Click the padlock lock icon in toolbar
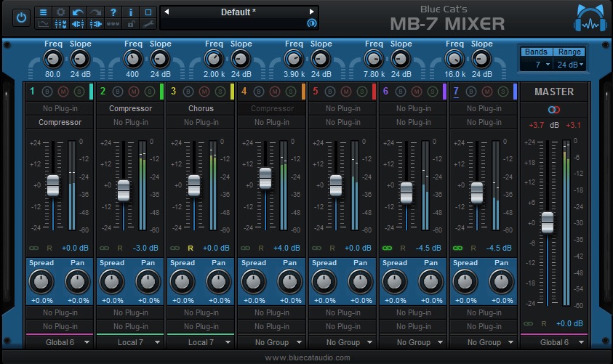613x364 pixels. click(131, 24)
